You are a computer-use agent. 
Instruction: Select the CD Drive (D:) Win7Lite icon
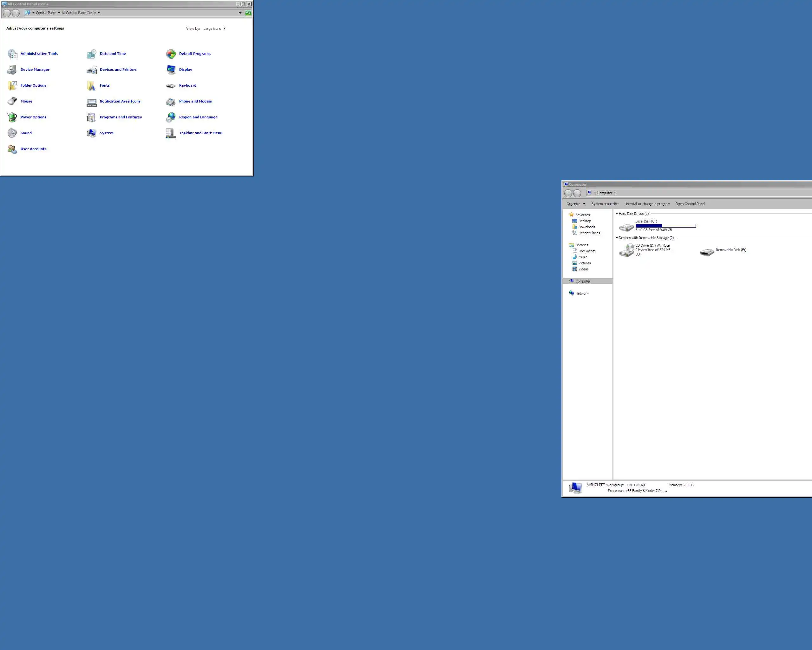tap(627, 250)
